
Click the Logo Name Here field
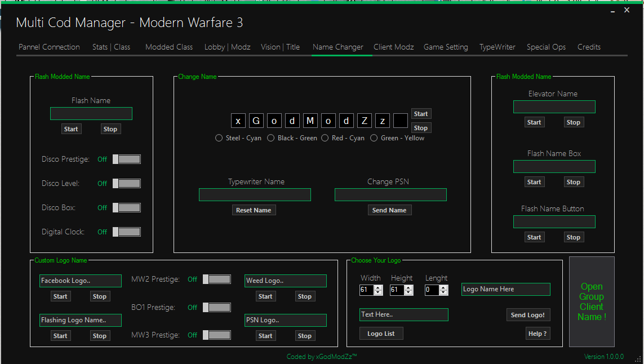[x=506, y=289]
